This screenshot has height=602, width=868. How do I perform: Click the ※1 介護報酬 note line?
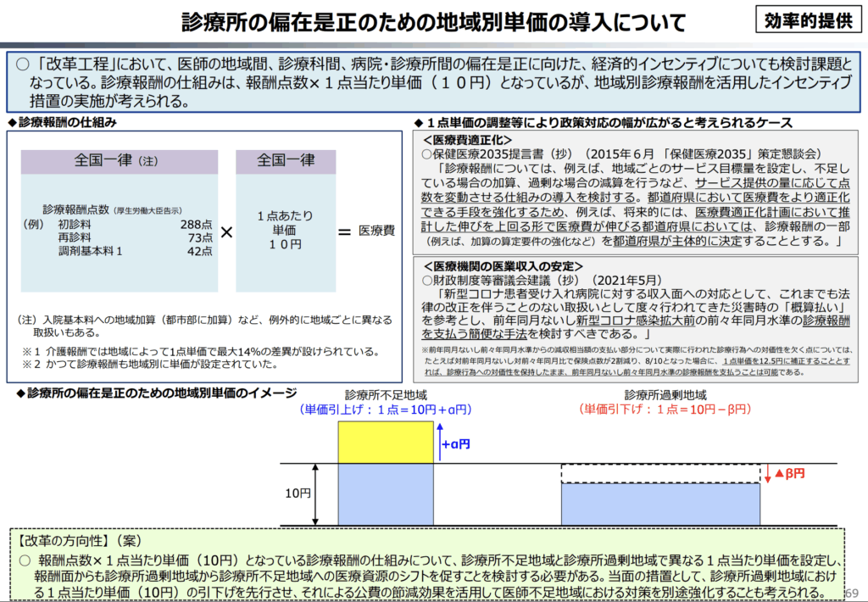pyautogui.click(x=201, y=352)
